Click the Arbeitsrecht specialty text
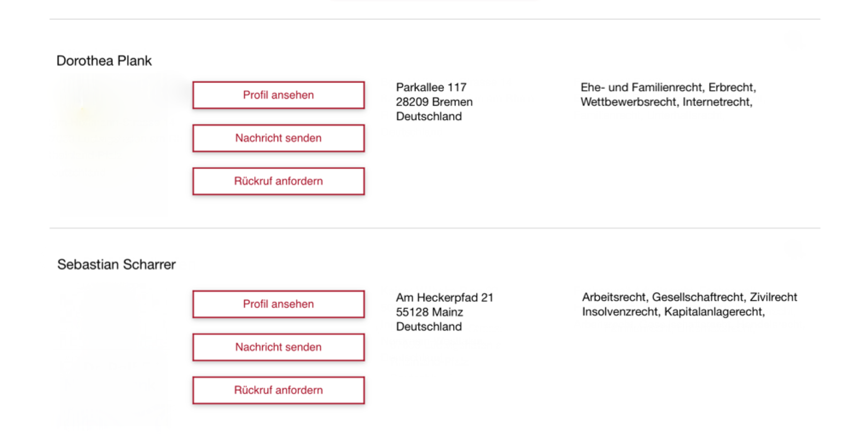 point(614,297)
